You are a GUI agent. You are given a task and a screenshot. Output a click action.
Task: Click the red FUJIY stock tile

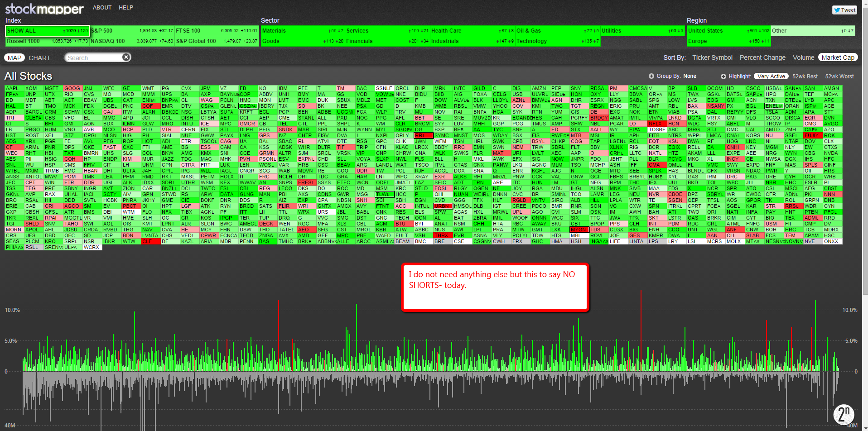point(813,136)
